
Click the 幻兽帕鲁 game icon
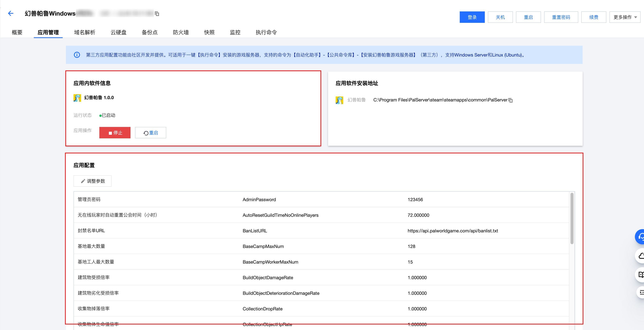pyautogui.click(x=77, y=98)
